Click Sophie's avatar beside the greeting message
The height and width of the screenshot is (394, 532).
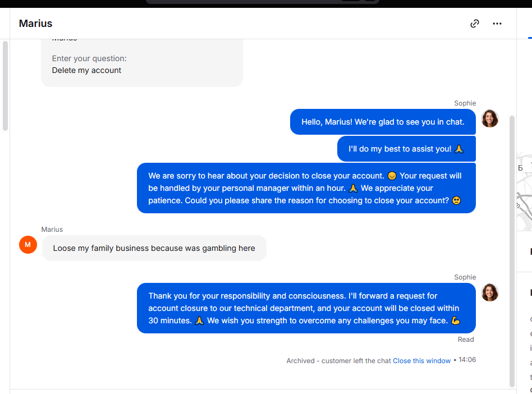click(490, 118)
